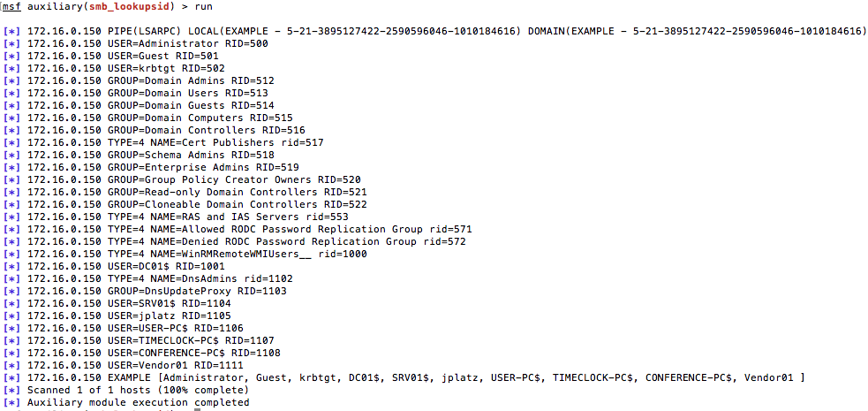Click the USER=krbtgt RID=502 line
868x411 pixels.
point(145,68)
